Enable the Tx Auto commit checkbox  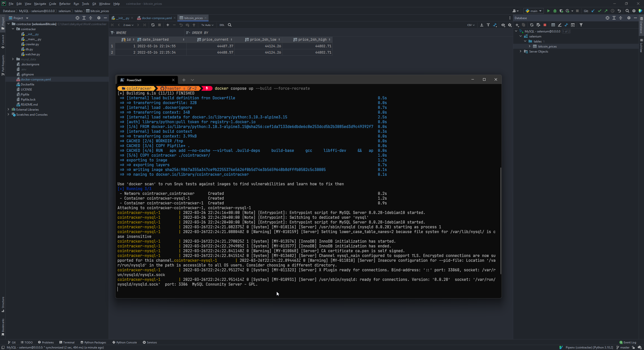coord(207,25)
